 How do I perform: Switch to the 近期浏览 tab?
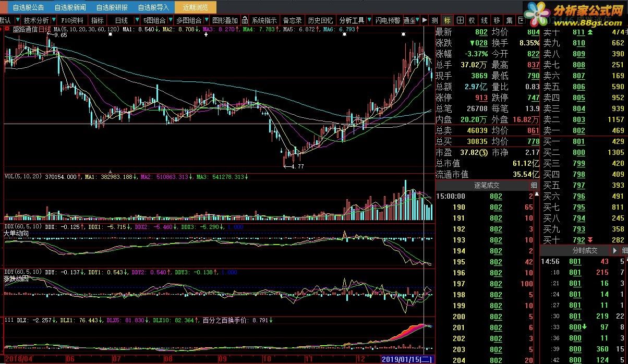click(x=196, y=7)
